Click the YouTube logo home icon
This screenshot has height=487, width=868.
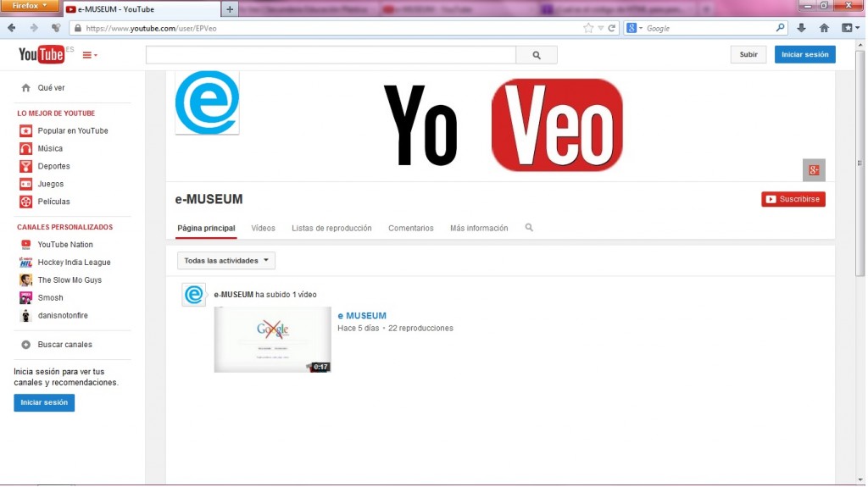pos(41,55)
